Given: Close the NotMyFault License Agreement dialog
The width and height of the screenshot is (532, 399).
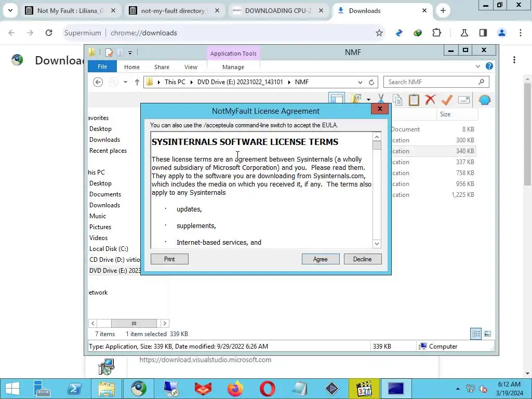Looking at the screenshot, I should click(x=380, y=109).
